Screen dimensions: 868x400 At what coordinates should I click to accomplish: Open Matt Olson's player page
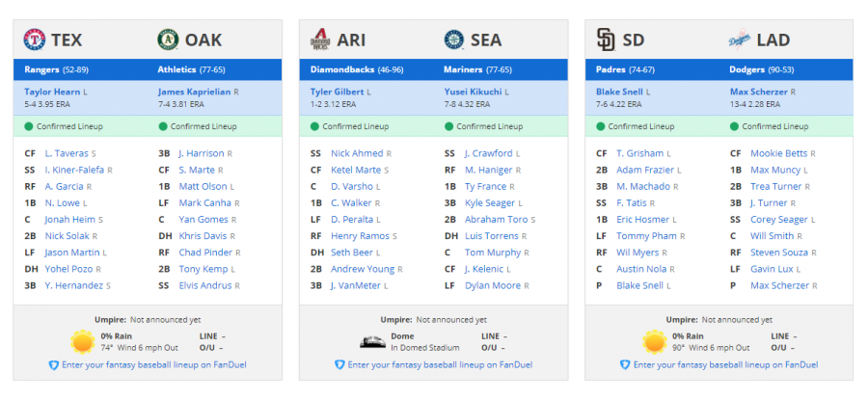tap(203, 186)
